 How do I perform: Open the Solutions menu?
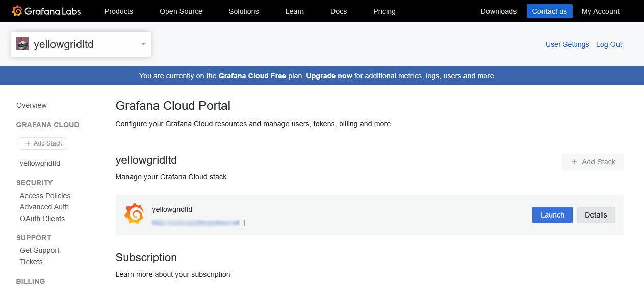coord(244,11)
